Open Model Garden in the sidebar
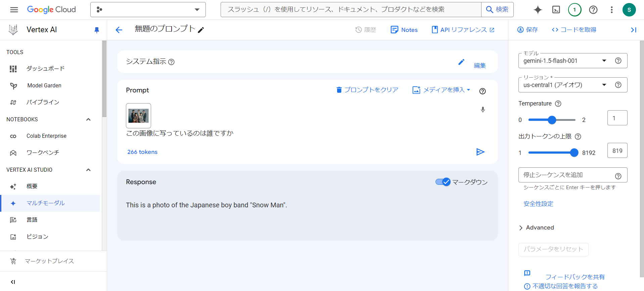Screen dimensions: 644x291 point(50,85)
